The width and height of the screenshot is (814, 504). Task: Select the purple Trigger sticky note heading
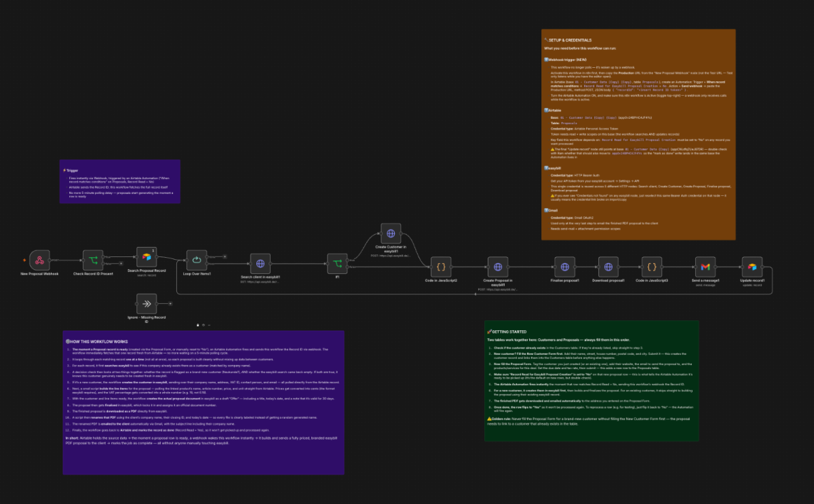click(x=71, y=170)
